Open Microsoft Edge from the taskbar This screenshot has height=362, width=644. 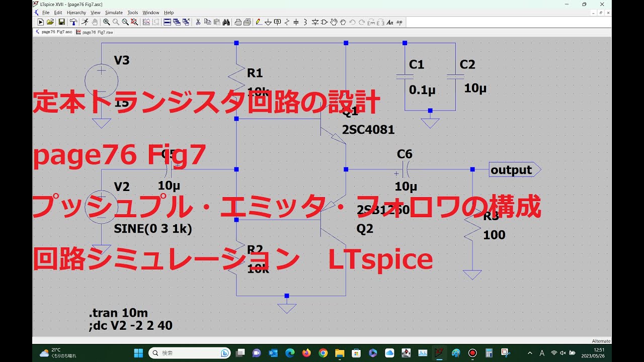[x=290, y=353]
